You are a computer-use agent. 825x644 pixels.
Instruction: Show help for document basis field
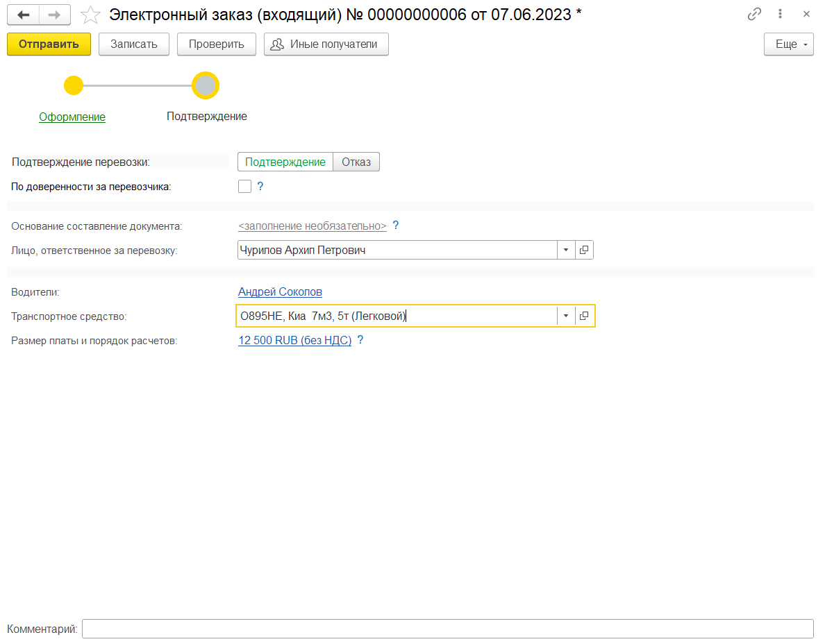396,225
